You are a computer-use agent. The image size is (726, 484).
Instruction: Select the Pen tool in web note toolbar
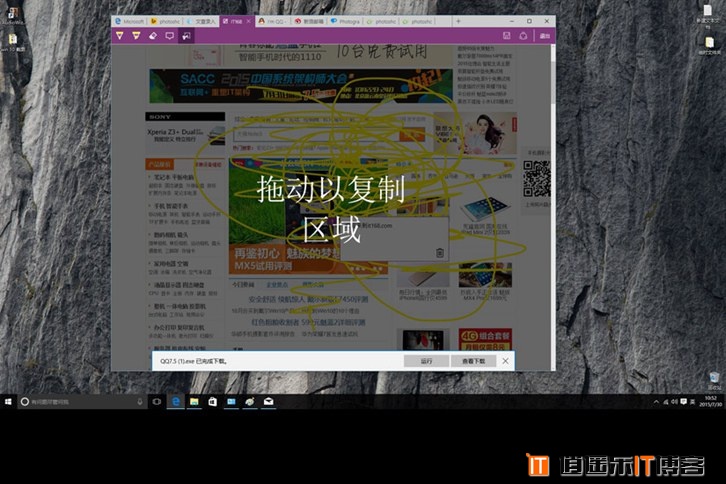119,36
